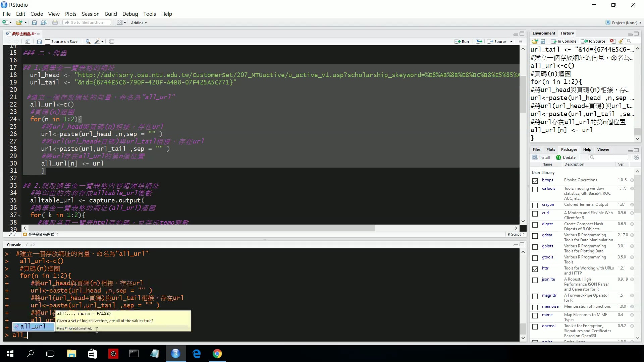Click the Run button
The width and height of the screenshot is (644, 362).
coord(462,42)
